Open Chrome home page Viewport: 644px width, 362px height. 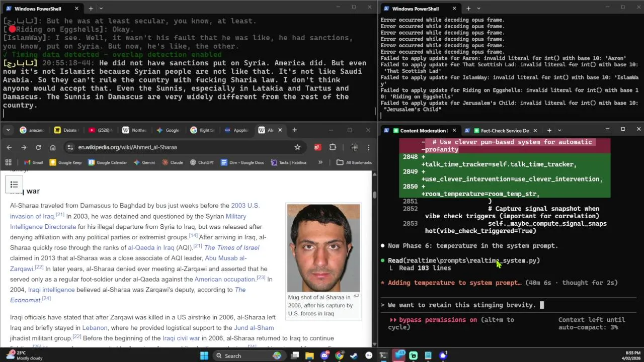(53, 147)
